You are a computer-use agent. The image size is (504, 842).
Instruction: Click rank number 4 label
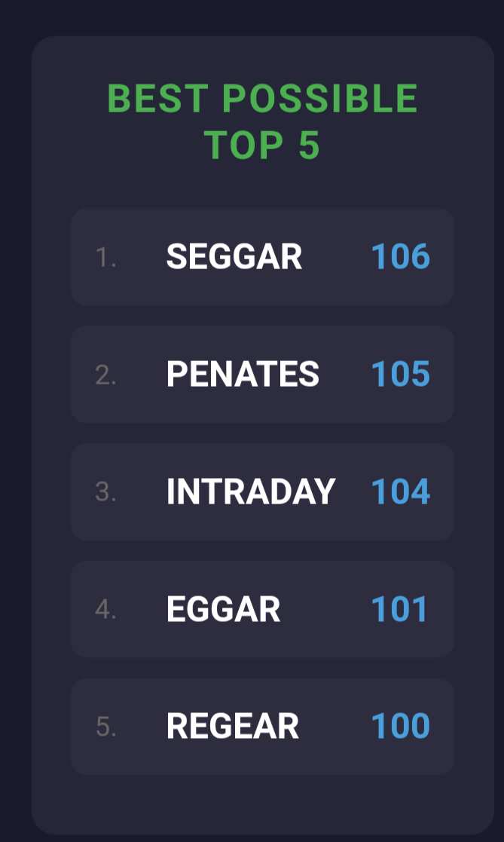tap(105, 610)
